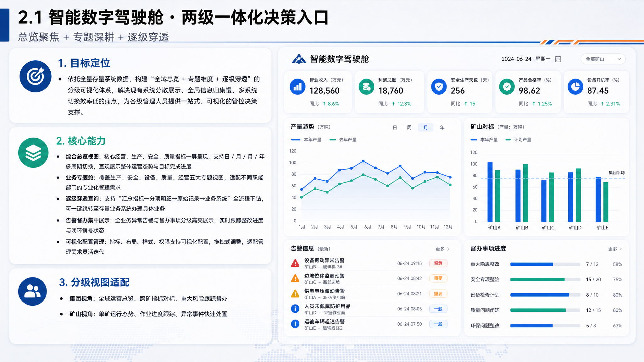
Task: Click 12月 label on trend chart axis
Action: tap(448, 227)
